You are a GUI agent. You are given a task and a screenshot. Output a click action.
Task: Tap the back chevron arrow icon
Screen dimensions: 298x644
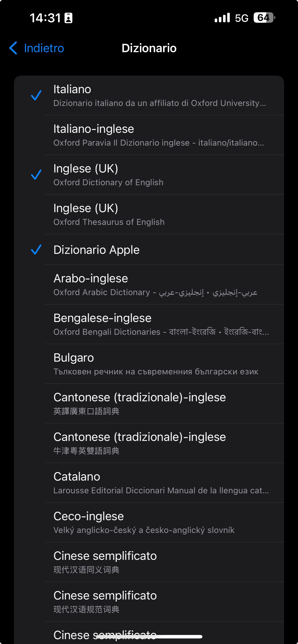pyautogui.click(x=13, y=48)
